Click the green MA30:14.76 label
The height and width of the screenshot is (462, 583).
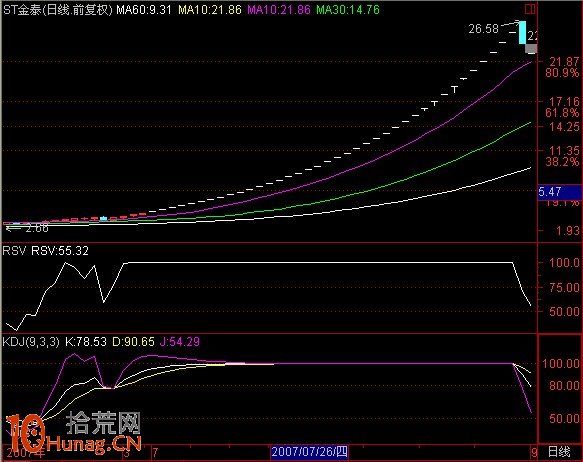coord(348,10)
